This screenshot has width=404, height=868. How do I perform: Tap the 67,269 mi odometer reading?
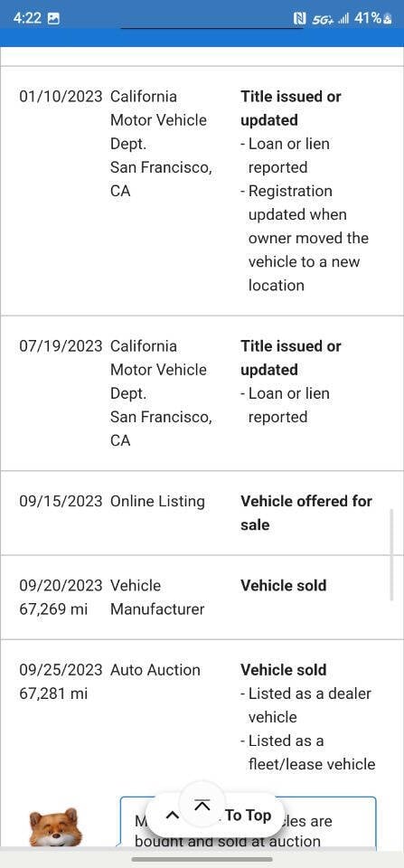point(53,609)
